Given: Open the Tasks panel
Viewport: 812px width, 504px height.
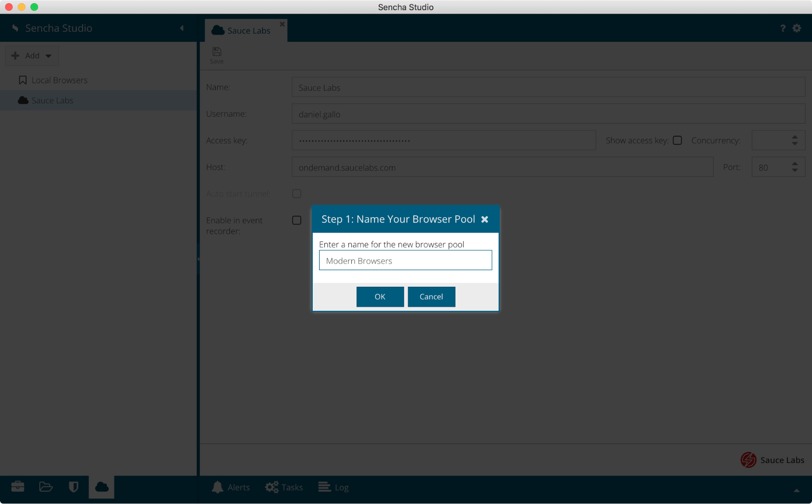Looking at the screenshot, I should 284,487.
